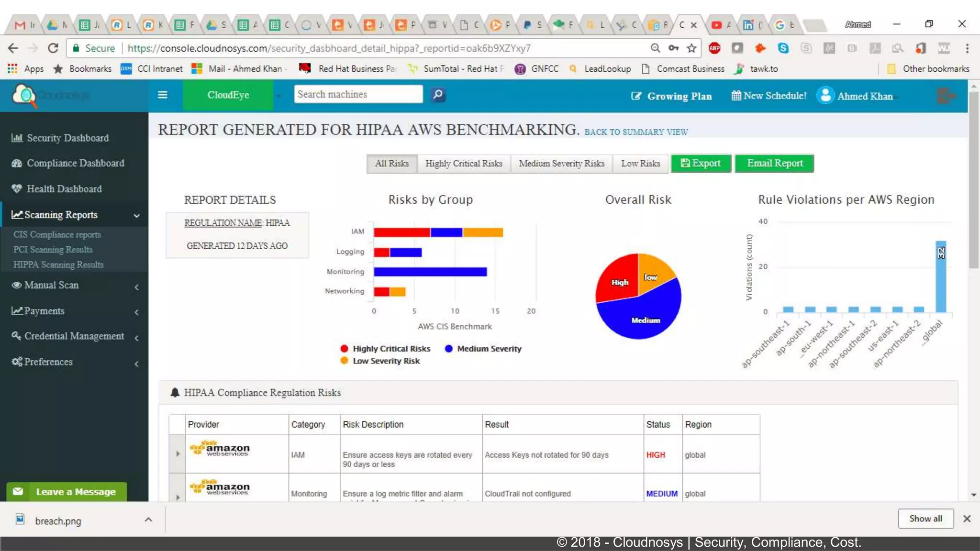
Task: Click the Growing Plan edit icon
Action: click(636, 96)
